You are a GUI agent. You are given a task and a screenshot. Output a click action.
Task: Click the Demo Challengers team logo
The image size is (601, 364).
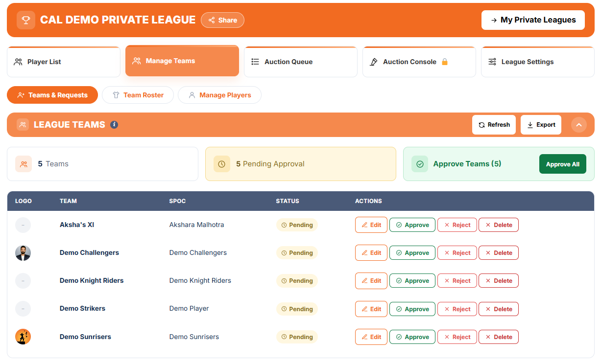[x=23, y=253]
